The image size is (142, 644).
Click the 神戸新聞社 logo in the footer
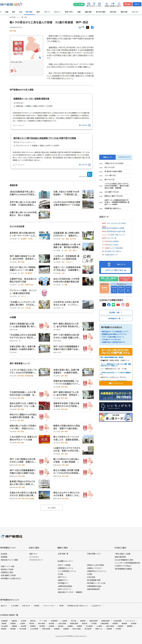(x=12, y=536)
